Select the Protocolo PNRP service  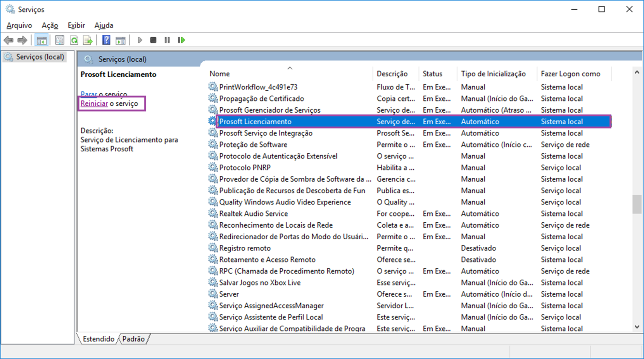point(409,168)
